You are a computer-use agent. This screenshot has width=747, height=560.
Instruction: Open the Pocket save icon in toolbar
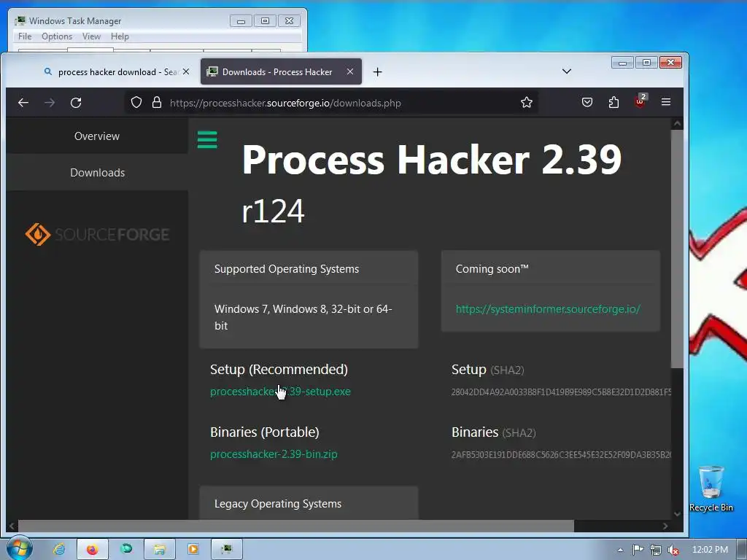pos(587,102)
